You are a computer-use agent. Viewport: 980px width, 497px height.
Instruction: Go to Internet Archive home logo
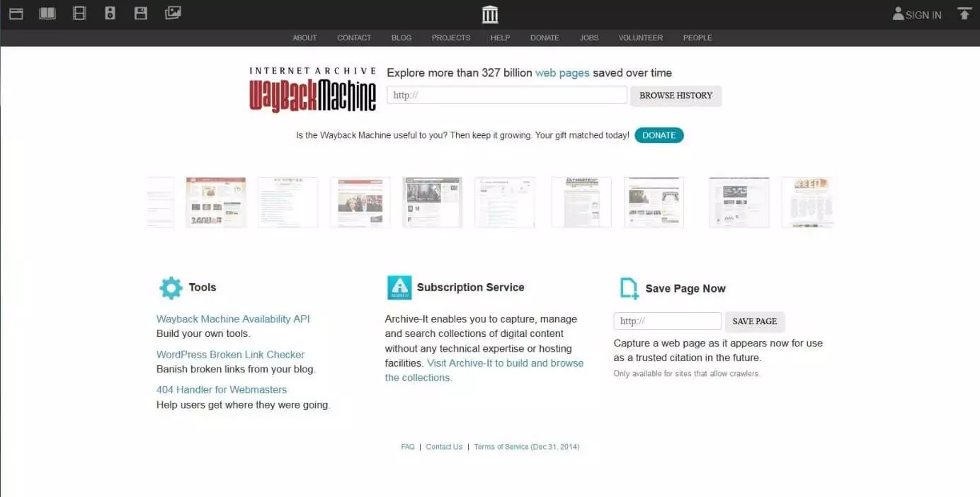(490, 14)
